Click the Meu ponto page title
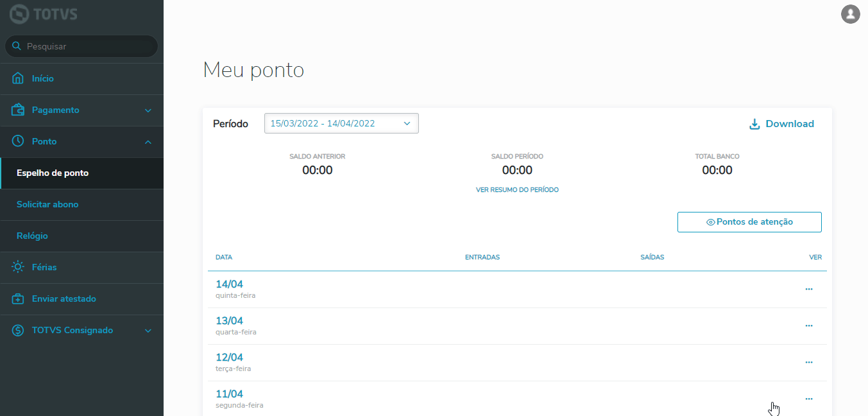The image size is (868, 416). point(253,70)
